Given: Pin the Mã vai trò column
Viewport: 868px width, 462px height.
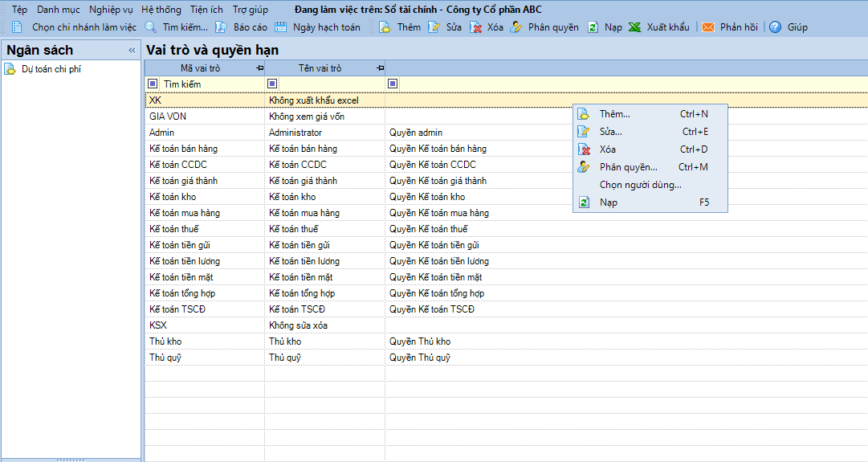Looking at the screenshot, I should point(259,68).
